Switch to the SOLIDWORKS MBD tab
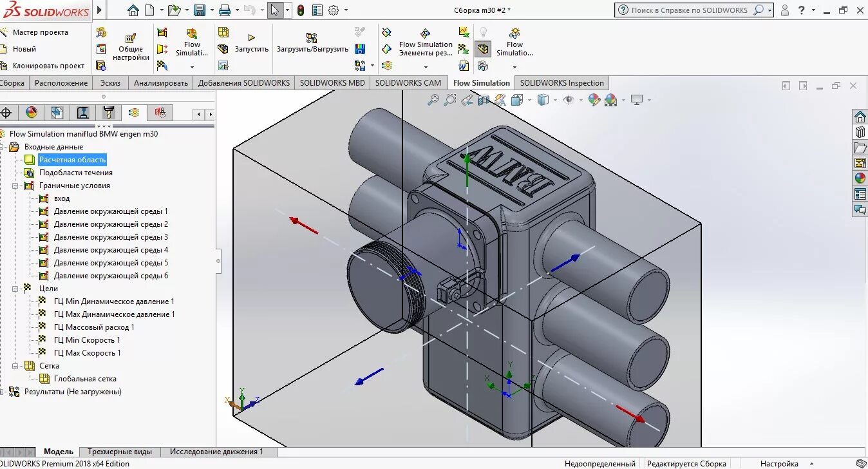The height and width of the screenshot is (469, 868). coord(332,82)
